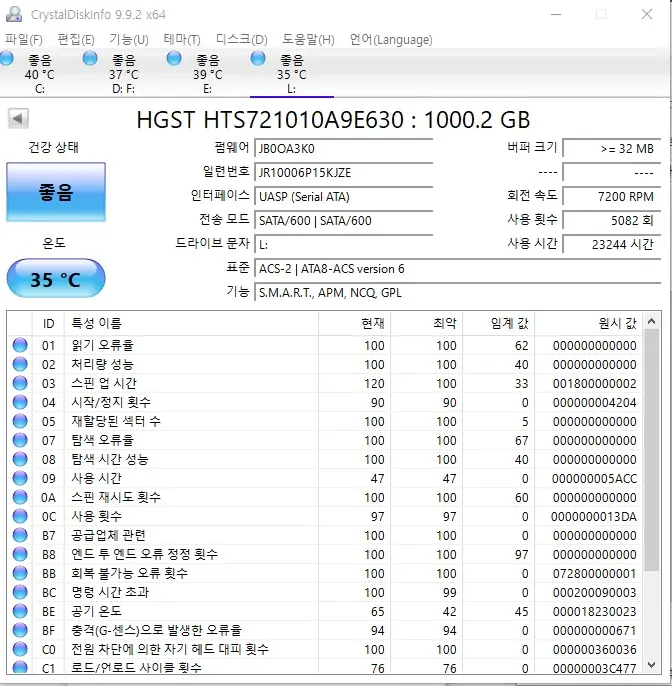
Task: Open the 도움말(H) menu
Action: click(x=308, y=40)
